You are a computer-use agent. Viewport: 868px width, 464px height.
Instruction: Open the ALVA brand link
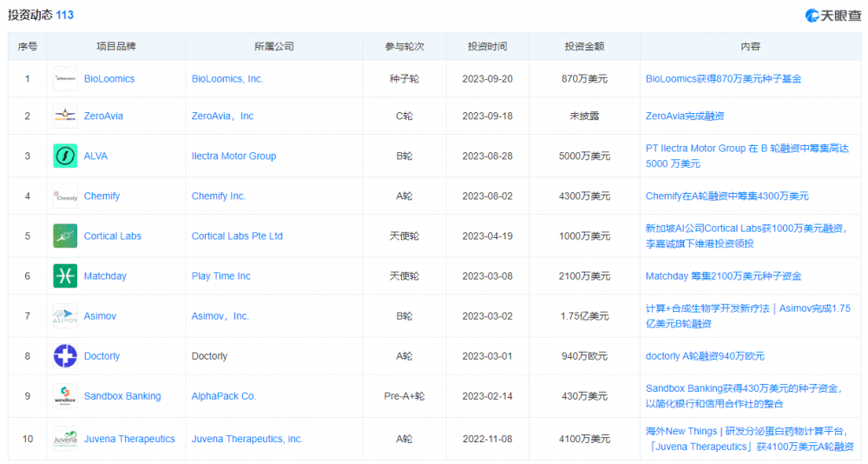tap(95, 156)
